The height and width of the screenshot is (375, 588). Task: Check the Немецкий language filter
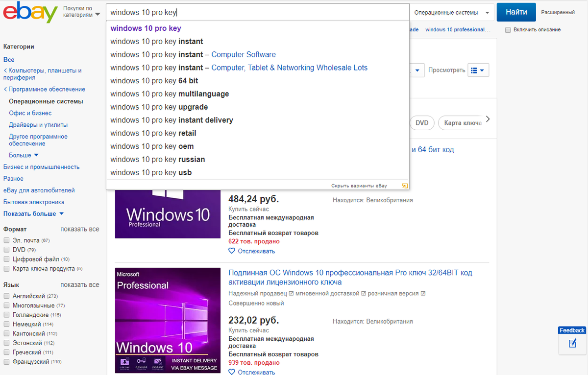pos(6,324)
